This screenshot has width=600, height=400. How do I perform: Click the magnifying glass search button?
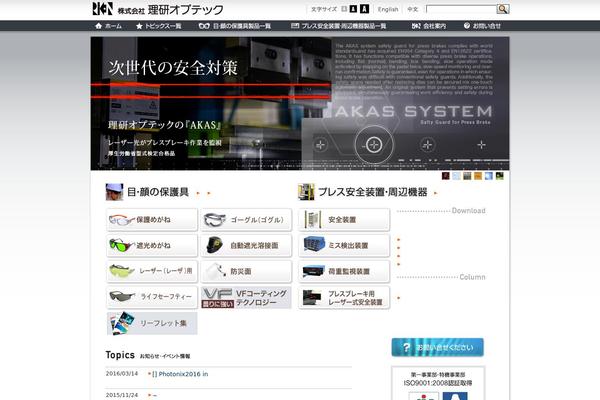[503, 9]
